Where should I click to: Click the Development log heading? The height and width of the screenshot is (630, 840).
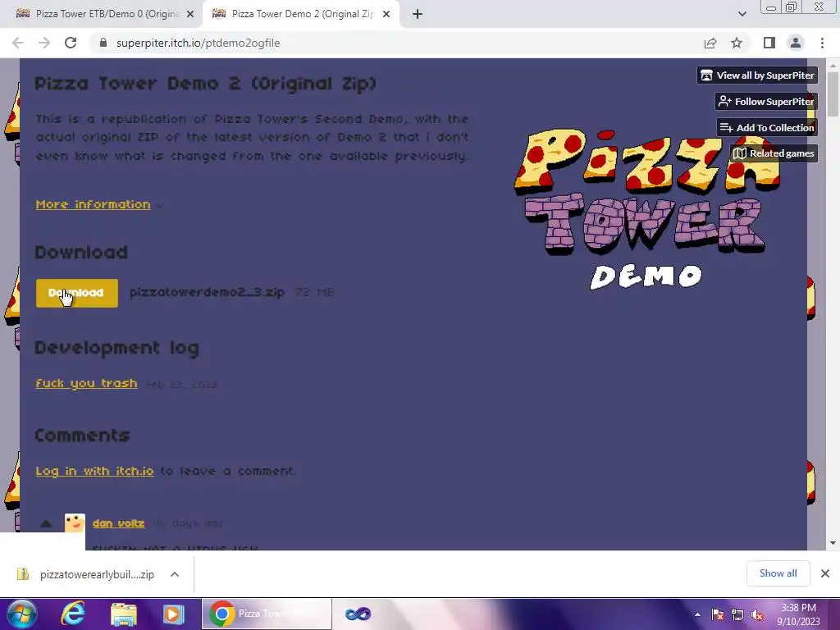pos(116,348)
